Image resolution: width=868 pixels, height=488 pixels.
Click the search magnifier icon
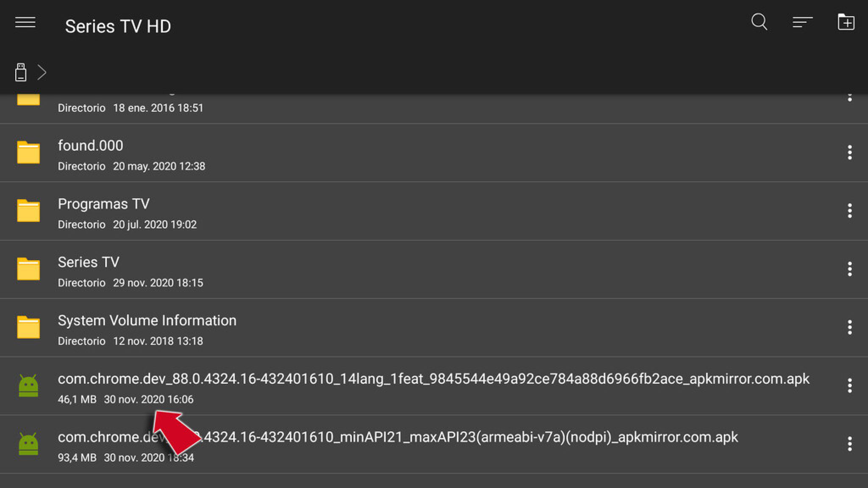point(759,22)
